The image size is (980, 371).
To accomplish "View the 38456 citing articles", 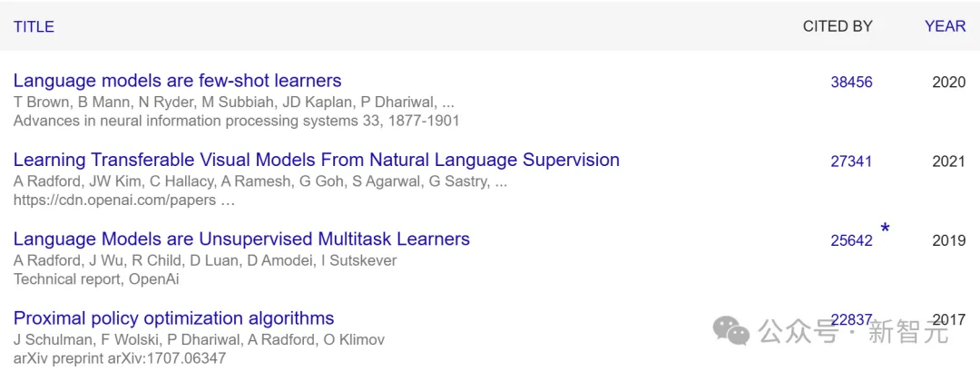I will (851, 83).
